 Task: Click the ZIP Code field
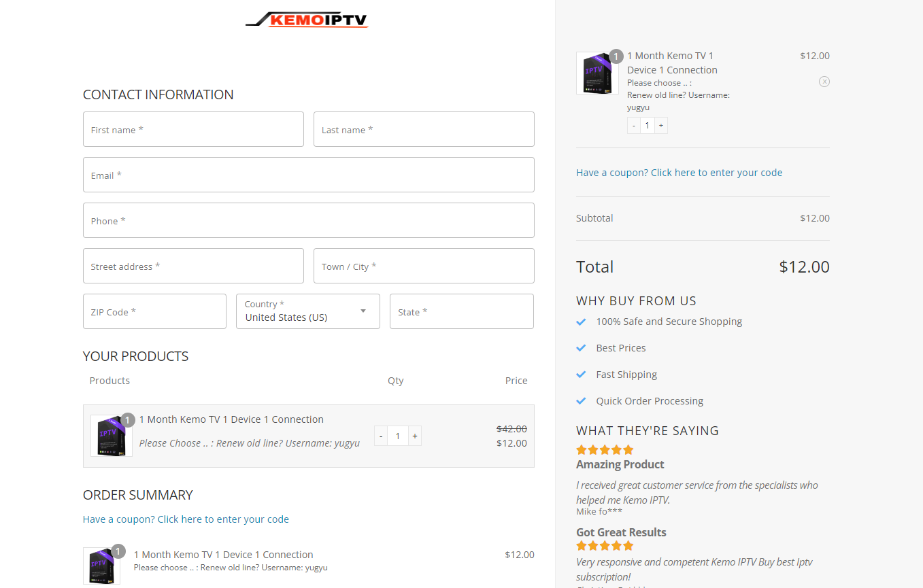[x=154, y=311]
